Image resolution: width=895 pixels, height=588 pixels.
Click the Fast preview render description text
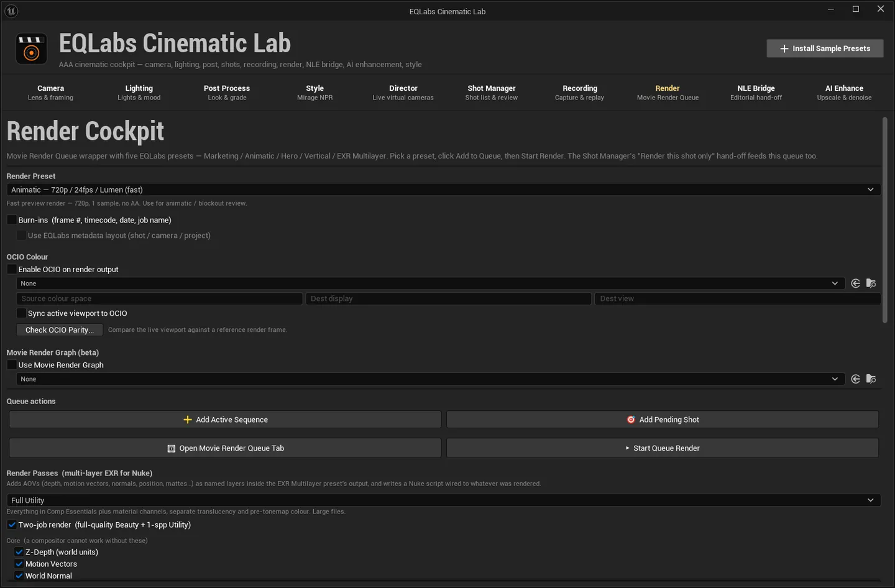click(x=127, y=203)
